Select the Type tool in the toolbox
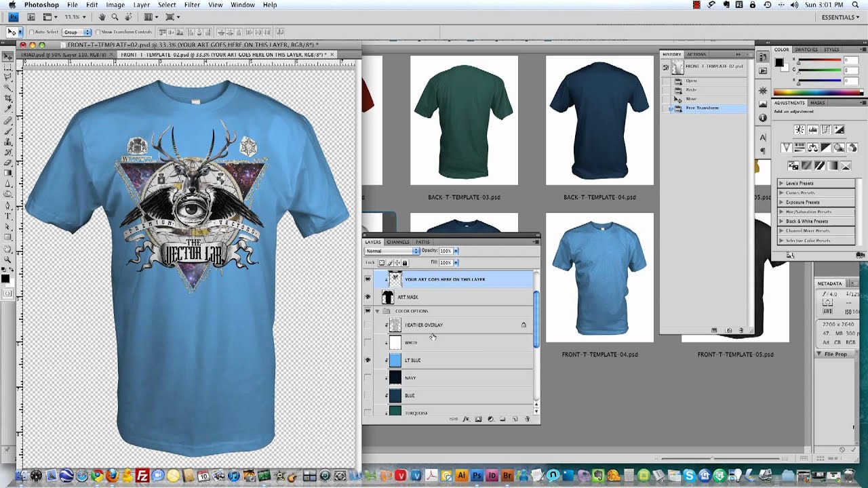The width and height of the screenshot is (868, 488). (x=7, y=216)
